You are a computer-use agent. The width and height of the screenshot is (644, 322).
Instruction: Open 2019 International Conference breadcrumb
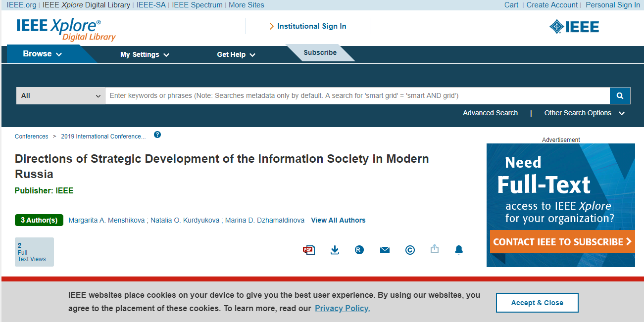coord(103,137)
